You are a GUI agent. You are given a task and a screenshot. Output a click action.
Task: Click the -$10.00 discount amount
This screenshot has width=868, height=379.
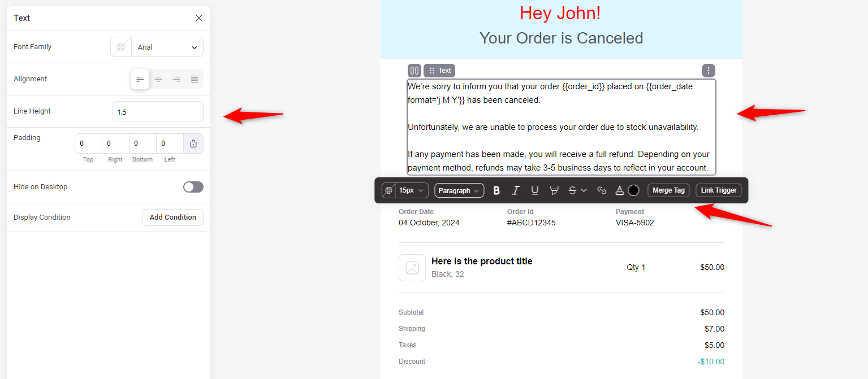711,361
